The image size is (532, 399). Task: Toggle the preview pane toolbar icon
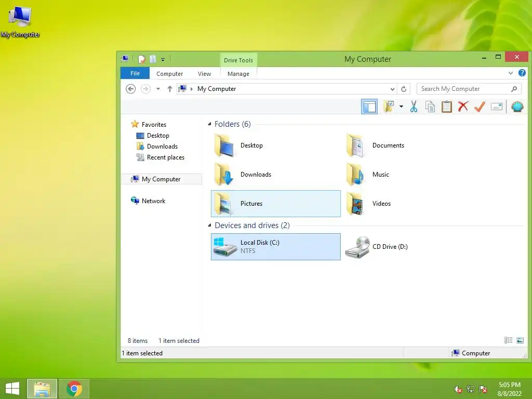click(x=369, y=107)
